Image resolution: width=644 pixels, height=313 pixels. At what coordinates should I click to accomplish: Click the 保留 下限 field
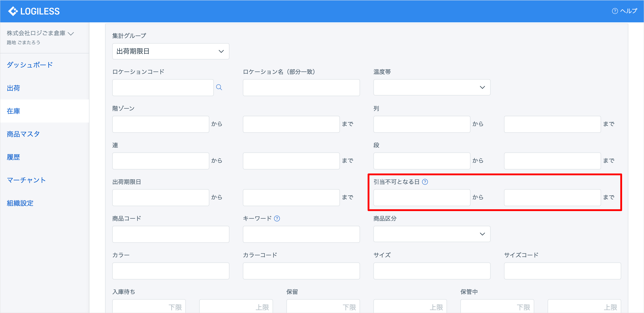(323, 306)
